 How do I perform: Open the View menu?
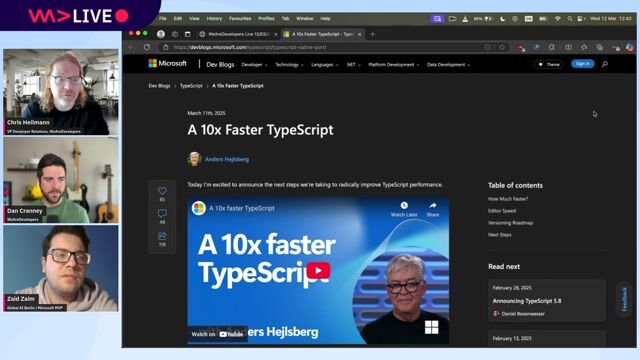(x=194, y=19)
